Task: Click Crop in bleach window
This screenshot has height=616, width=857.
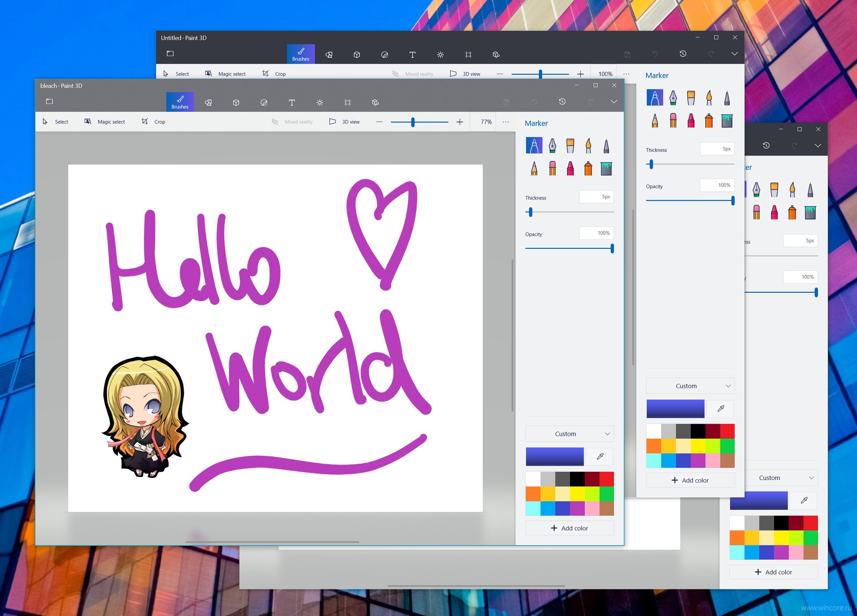Action: [153, 122]
